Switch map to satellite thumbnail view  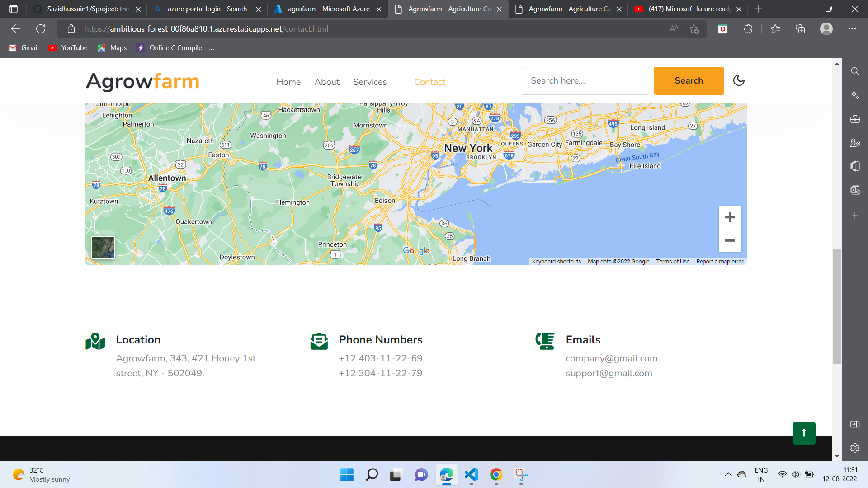click(x=103, y=248)
